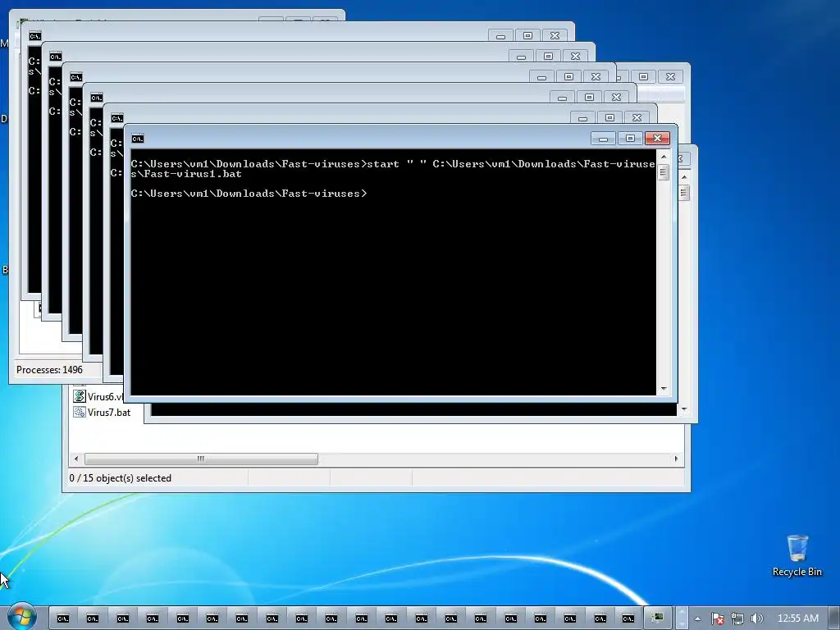Click 'Fast-virus1.bat' text in front command prompt
Image resolution: width=840 pixels, height=630 pixels.
click(x=193, y=174)
